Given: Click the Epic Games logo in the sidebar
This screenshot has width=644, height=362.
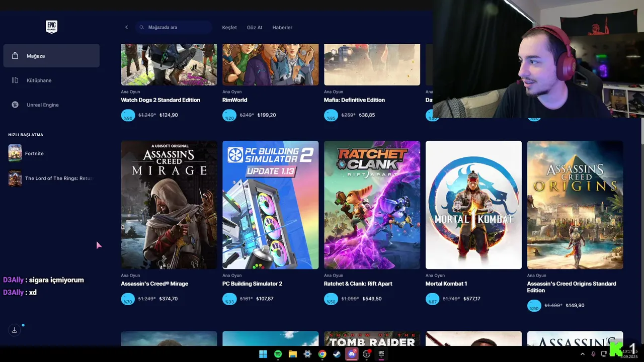Looking at the screenshot, I should point(51,27).
